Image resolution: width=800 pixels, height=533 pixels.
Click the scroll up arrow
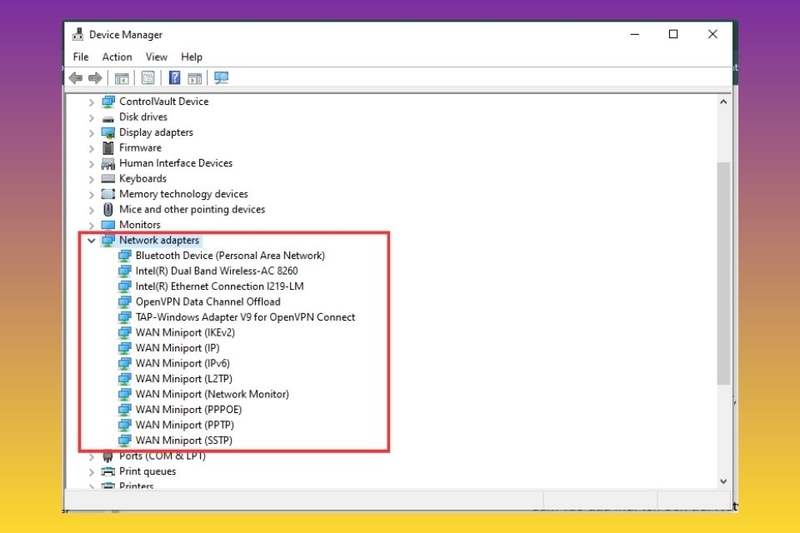(723, 101)
